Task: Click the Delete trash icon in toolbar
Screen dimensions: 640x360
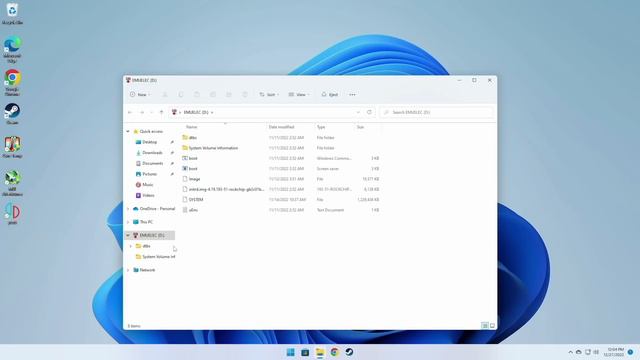Action: 245,95
